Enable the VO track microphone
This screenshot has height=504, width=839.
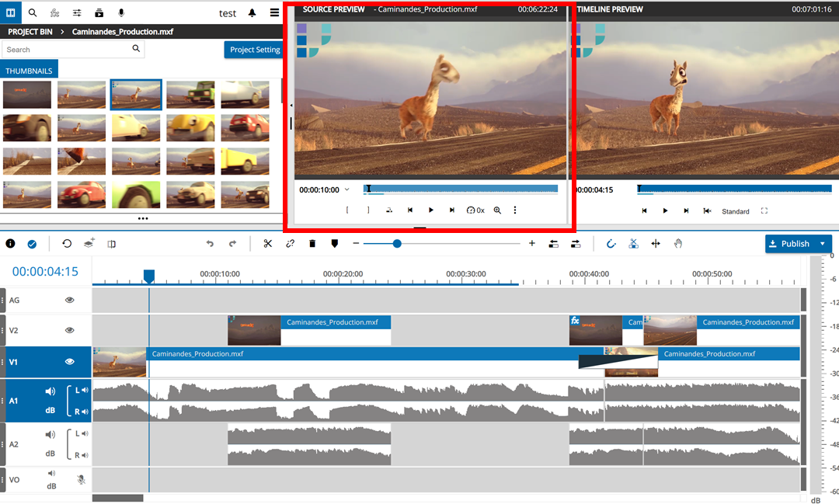pyautogui.click(x=81, y=480)
